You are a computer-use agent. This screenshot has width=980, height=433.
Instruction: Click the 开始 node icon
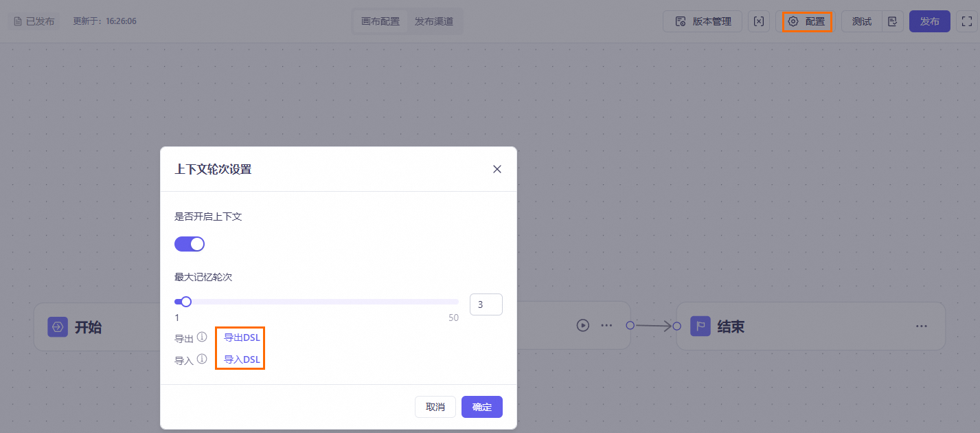[58, 326]
